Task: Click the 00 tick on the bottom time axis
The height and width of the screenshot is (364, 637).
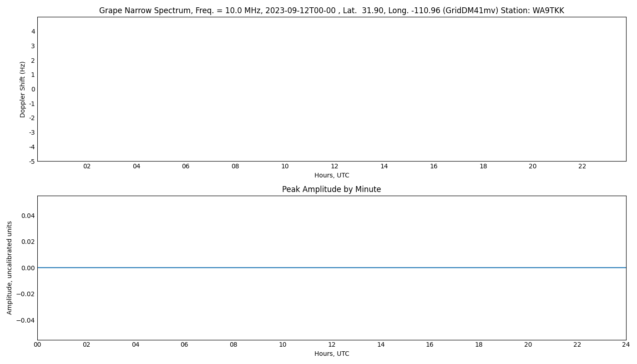Action: coord(38,345)
